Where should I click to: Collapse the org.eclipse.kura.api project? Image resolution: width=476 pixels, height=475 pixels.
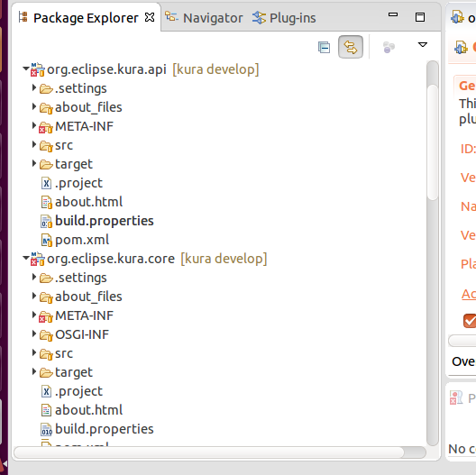(26, 69)
